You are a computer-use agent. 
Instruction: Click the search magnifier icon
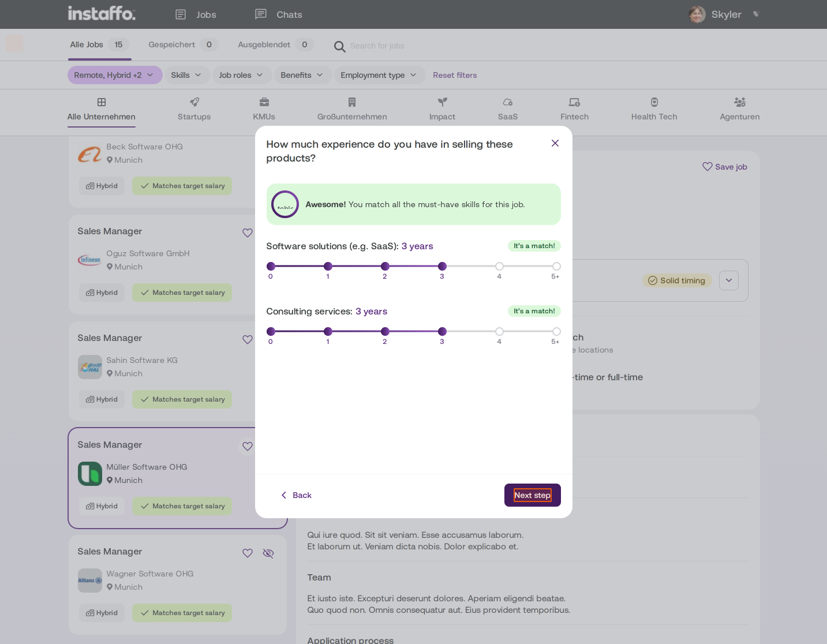340,46
